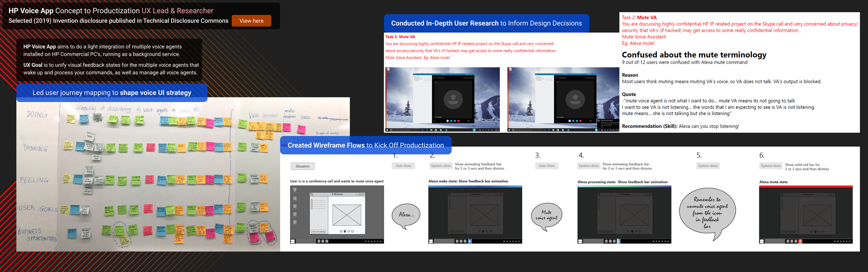Click the start menu icon in the mute state wireframe
This screenshot has width=868, height=272.
(762, 241)
